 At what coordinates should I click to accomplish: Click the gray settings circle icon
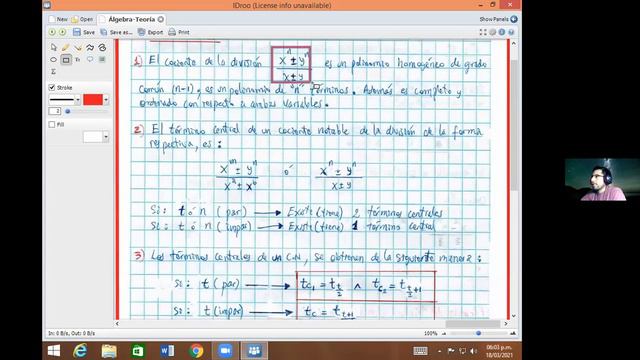493,32
